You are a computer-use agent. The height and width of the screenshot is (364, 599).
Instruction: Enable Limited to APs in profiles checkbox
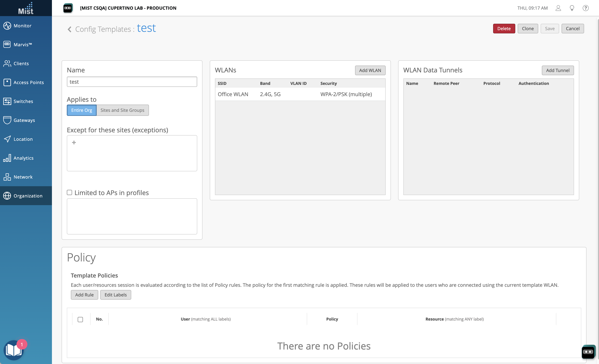tap(69, 193)
